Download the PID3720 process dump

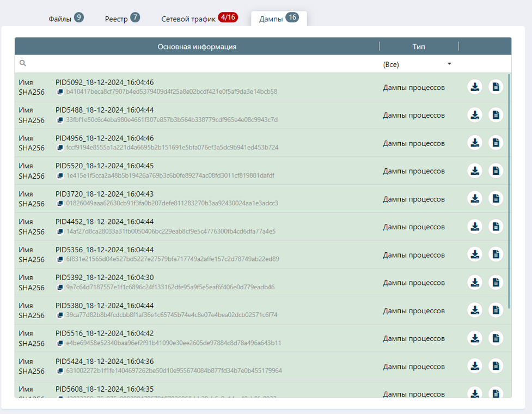[475, 199]
